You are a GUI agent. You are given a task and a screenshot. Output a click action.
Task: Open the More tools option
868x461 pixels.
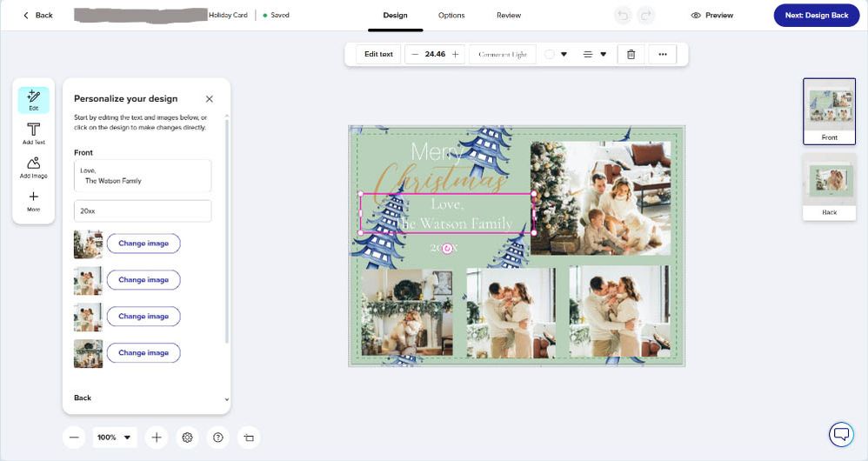pyautogui.click(x=33, y=201)
